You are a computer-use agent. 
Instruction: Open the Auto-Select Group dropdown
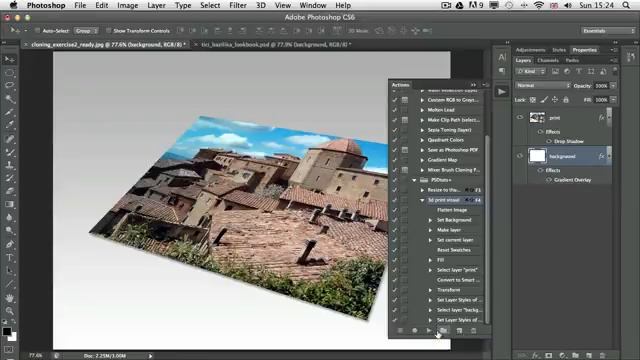click(x=86, y=31)
